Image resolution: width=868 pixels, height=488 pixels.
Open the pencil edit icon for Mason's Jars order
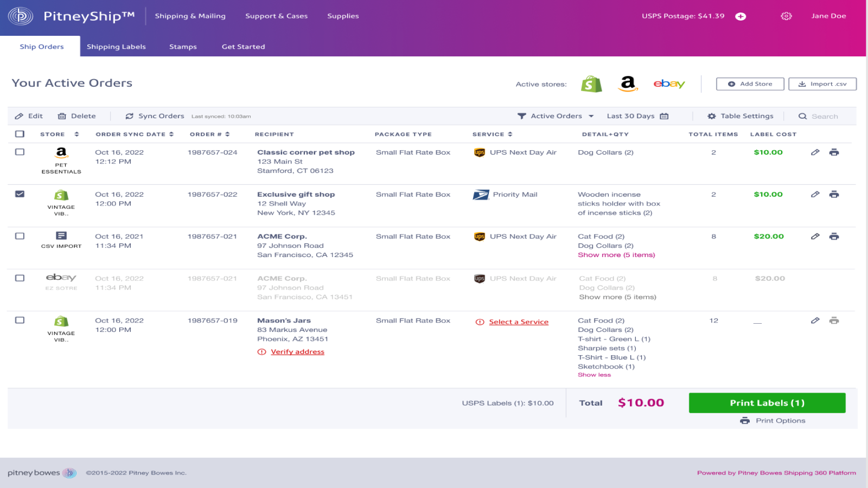pos(816,320)
